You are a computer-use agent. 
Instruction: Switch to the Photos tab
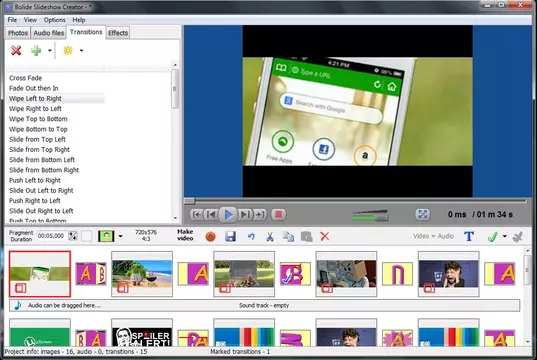pos(18,33)
